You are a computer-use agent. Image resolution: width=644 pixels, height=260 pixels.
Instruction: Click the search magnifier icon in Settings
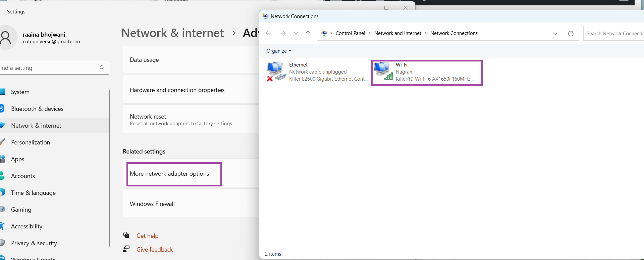[102, 68]
